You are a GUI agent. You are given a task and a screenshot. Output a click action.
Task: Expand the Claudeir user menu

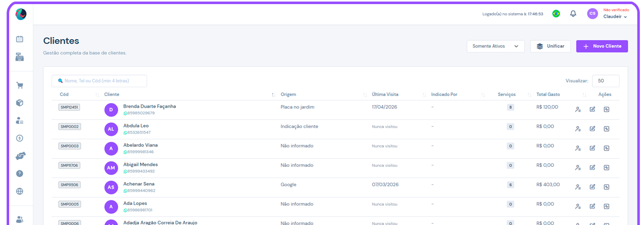click(615, 17)
